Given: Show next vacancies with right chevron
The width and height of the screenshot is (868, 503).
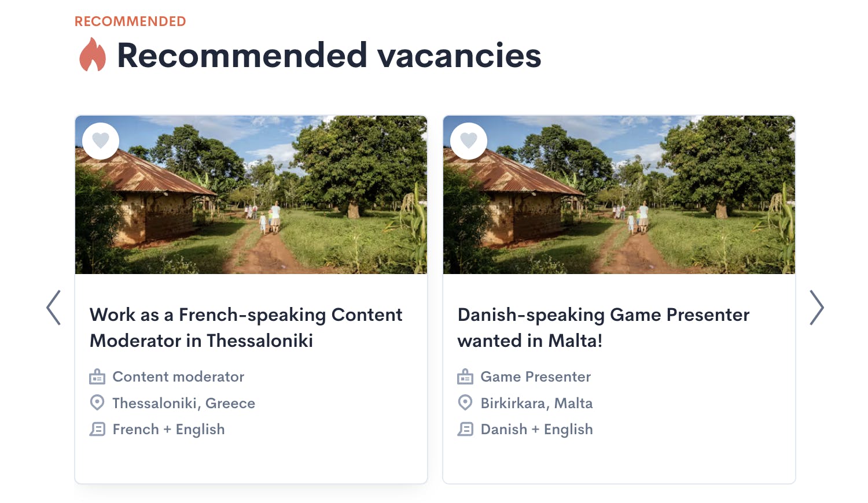Looking at the screenshot, I should tap(816, 308).
